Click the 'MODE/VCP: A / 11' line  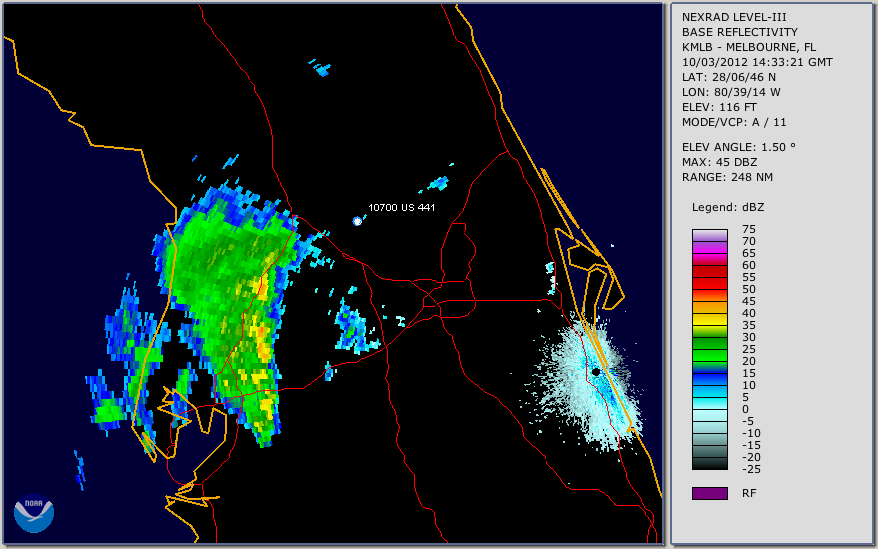click(x=734, y=122)
